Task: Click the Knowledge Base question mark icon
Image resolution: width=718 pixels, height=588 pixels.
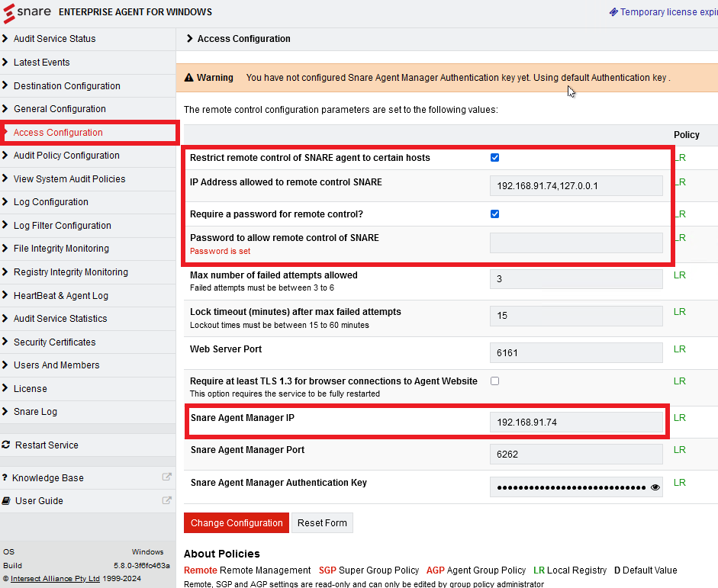Action: tap(5, 477)
